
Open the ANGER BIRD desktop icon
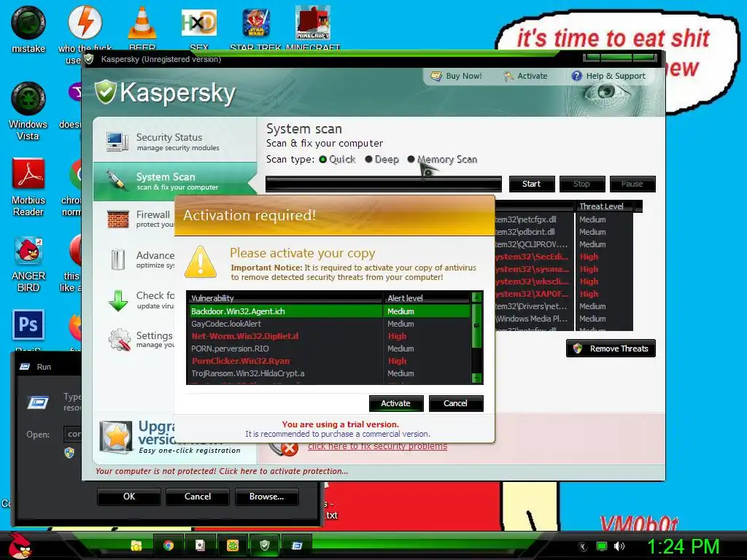tap(28, 250)
